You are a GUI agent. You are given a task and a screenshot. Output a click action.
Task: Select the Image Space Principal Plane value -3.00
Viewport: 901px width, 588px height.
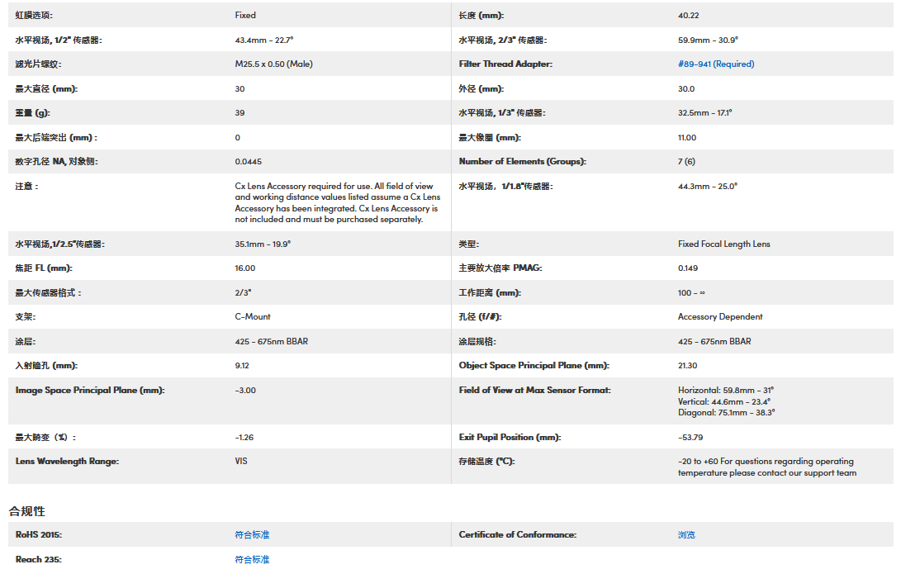coord(245,391)
